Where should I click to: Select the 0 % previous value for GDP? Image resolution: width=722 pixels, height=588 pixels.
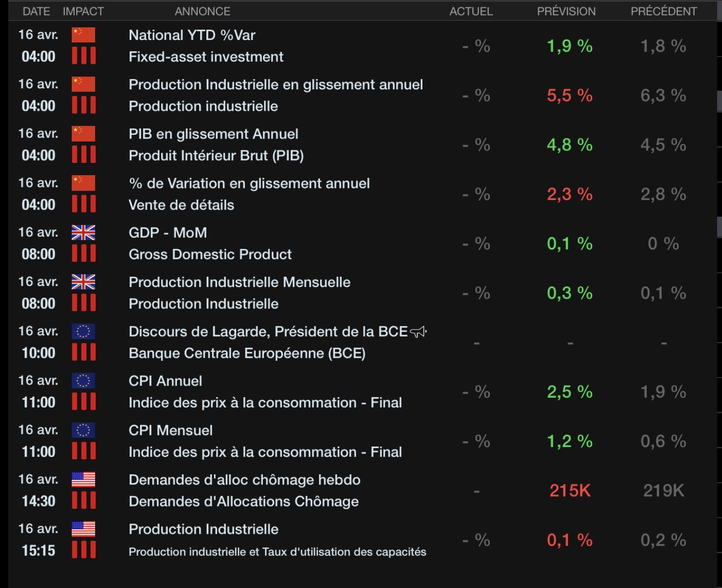tap(663, 243)
